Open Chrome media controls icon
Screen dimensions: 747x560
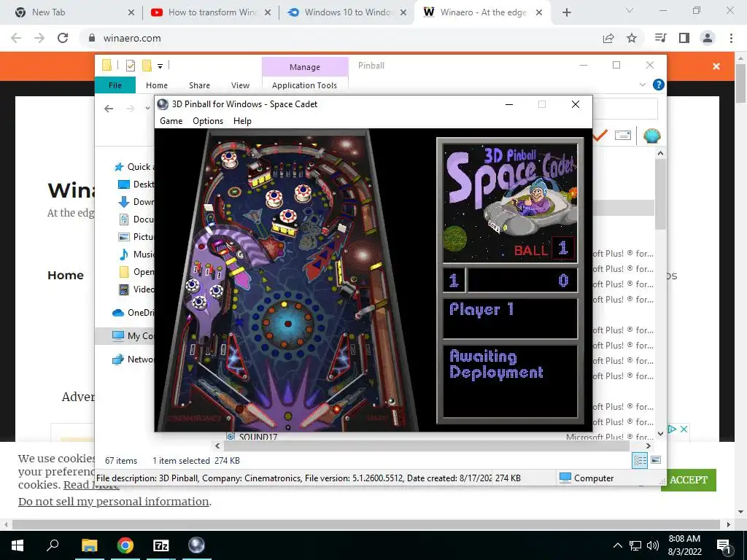[x=661, y=38]
